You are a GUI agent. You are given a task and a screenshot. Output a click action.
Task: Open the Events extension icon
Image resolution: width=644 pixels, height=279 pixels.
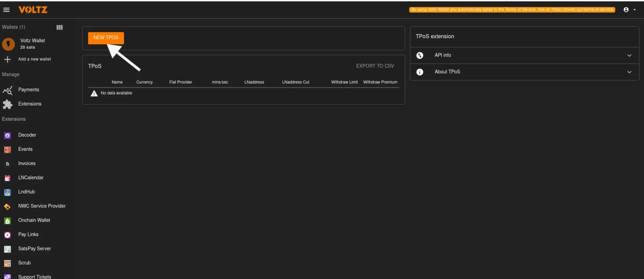(x=8, y=149)
